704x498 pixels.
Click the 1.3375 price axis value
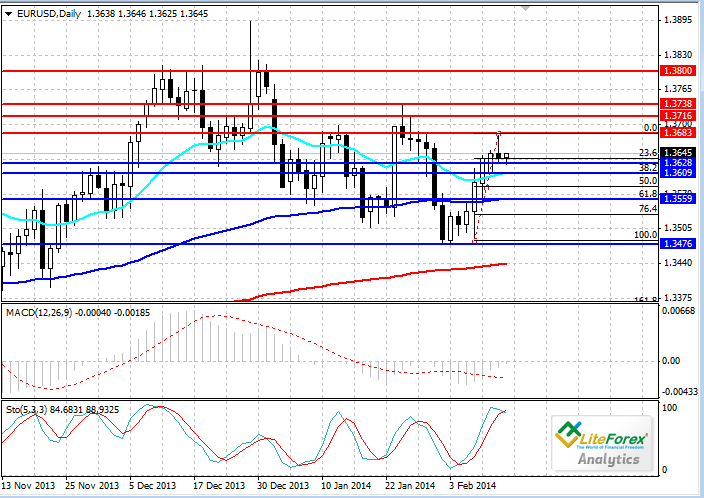[678, 298]
